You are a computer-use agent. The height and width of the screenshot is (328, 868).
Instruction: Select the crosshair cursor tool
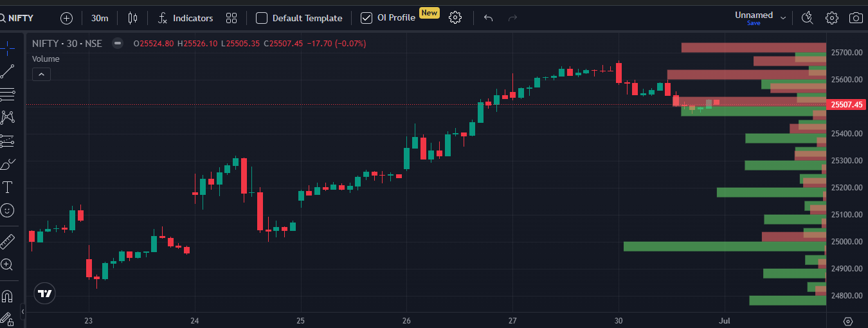coord(8,49)
